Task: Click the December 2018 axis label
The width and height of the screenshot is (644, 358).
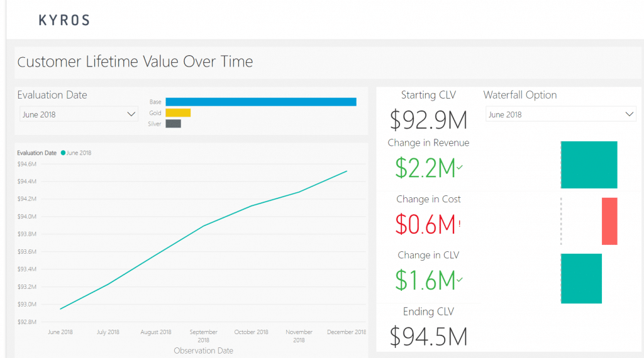Action: (347, 332)
